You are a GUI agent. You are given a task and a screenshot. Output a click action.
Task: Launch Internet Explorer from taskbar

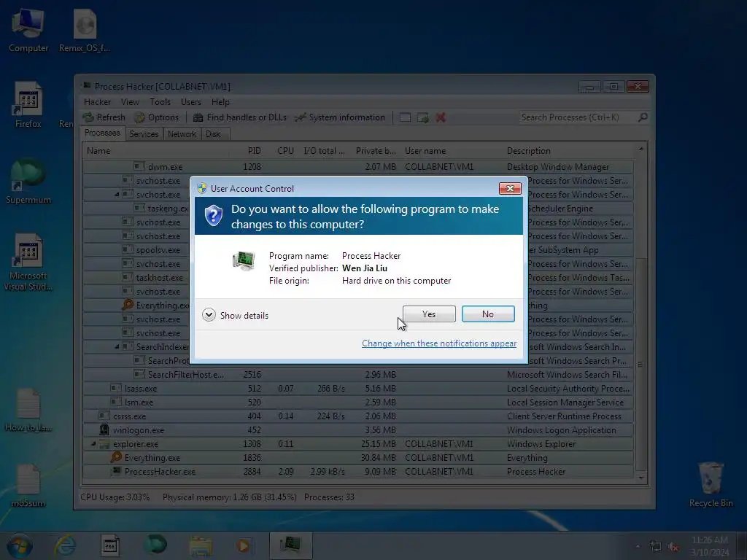point(65,545)
